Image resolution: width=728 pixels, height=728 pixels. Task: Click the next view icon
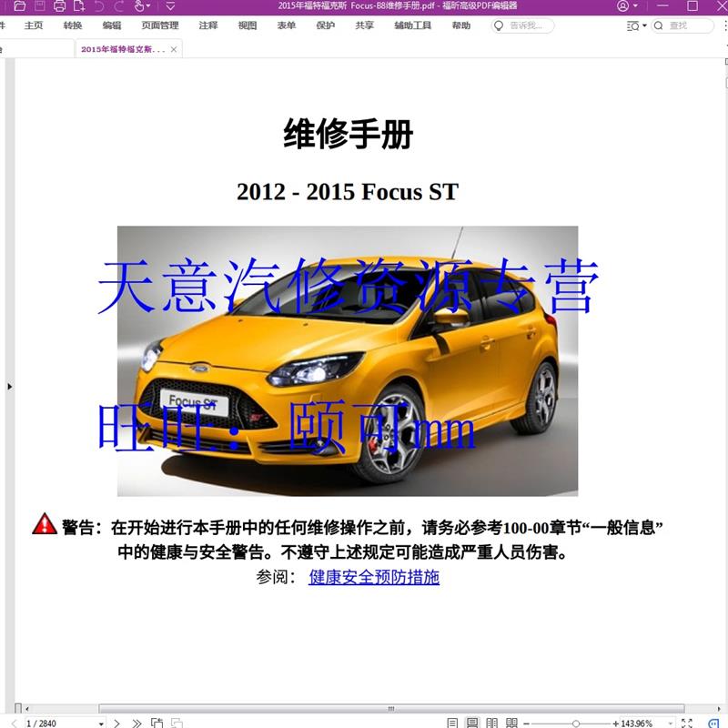pos(177,723)
